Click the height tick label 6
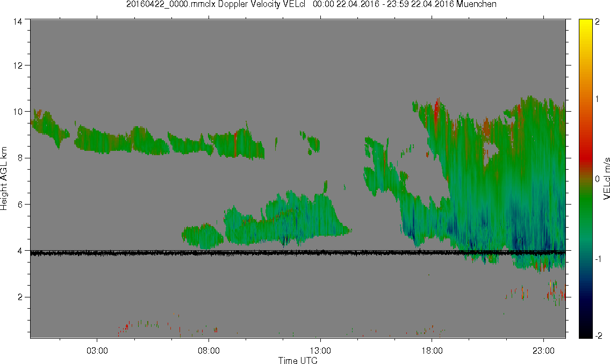The image size is (610, 364). pos(20,205)
